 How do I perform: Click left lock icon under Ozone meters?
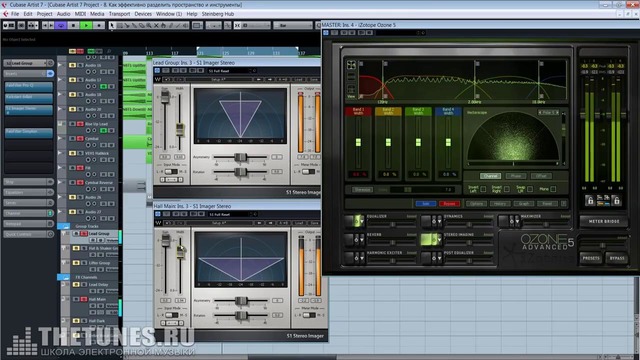589,200
